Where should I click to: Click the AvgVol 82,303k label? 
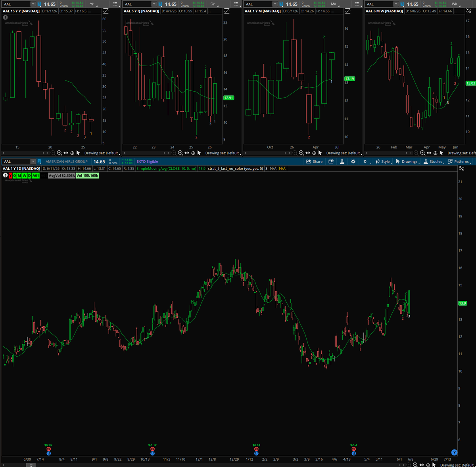click(x=61, y=175)
